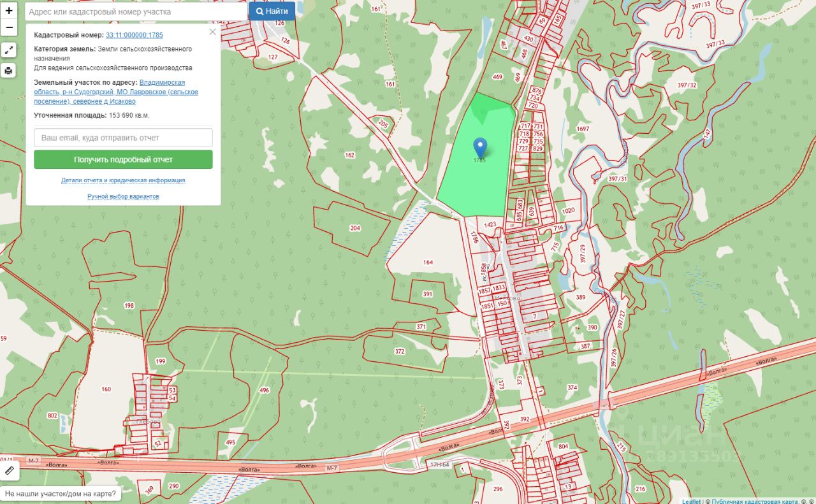Viewport: 816px width, 504px height.
Task: Click parcel labeled 387 on map
Action: 586,346
